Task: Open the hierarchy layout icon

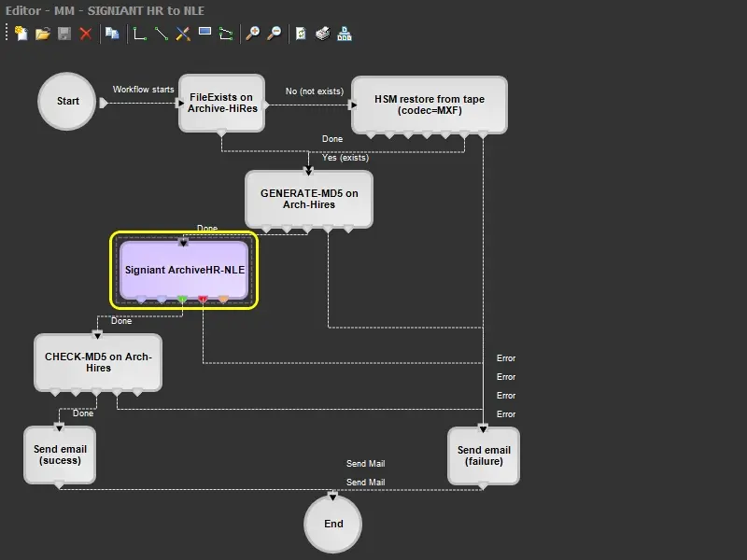Action: click(x=345, y=34)
